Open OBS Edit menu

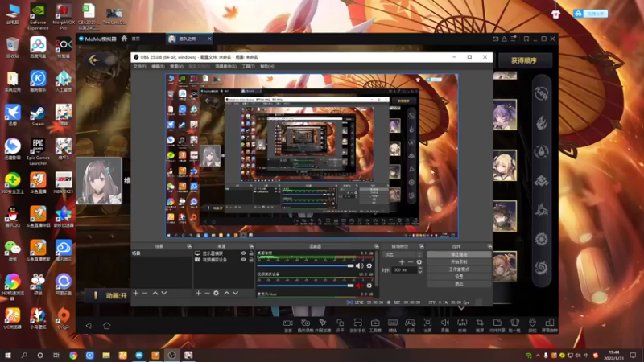tap(158, 67)
